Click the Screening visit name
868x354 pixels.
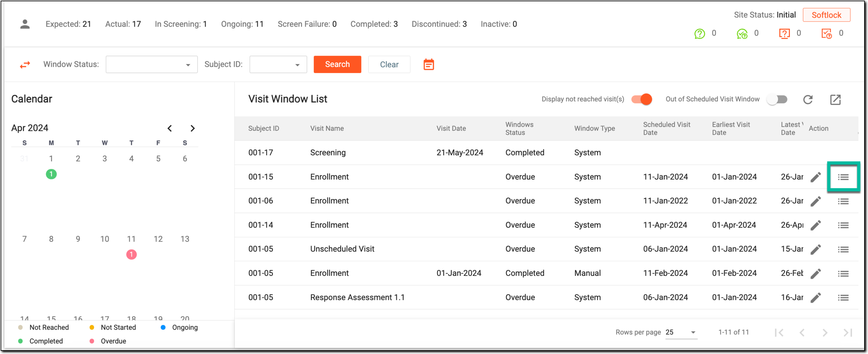pos(328,153)
